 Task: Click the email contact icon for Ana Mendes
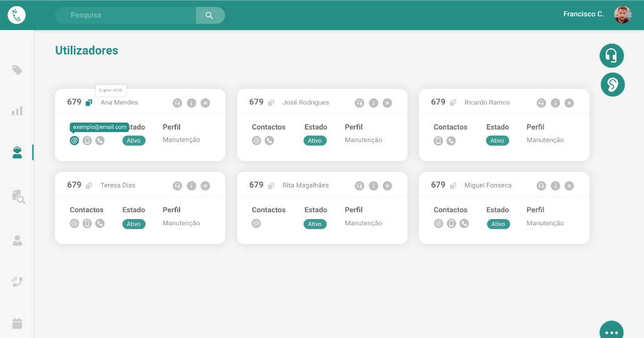pos(74,140)
